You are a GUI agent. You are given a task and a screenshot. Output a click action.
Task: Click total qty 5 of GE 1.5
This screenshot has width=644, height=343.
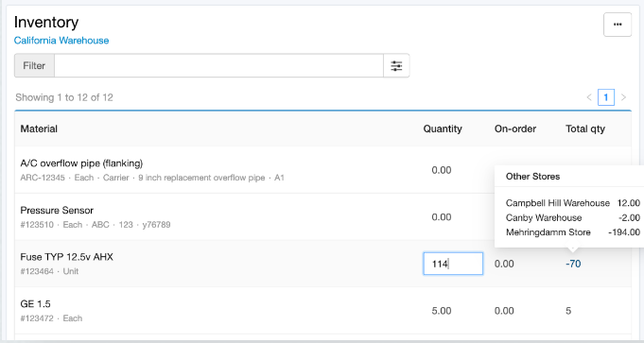pos(568,311)
